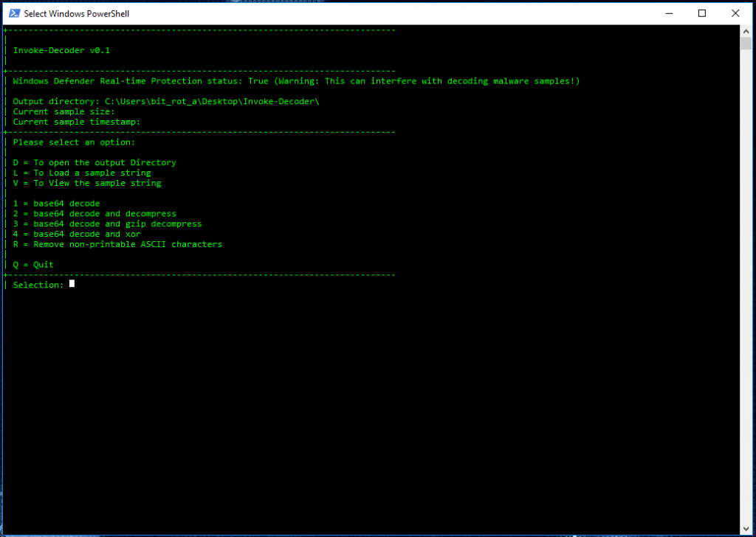Viewport: 756px width, 537px height.
Task: Choose option 2 for base64 decode and decompress
Action: tap(96, 213)
